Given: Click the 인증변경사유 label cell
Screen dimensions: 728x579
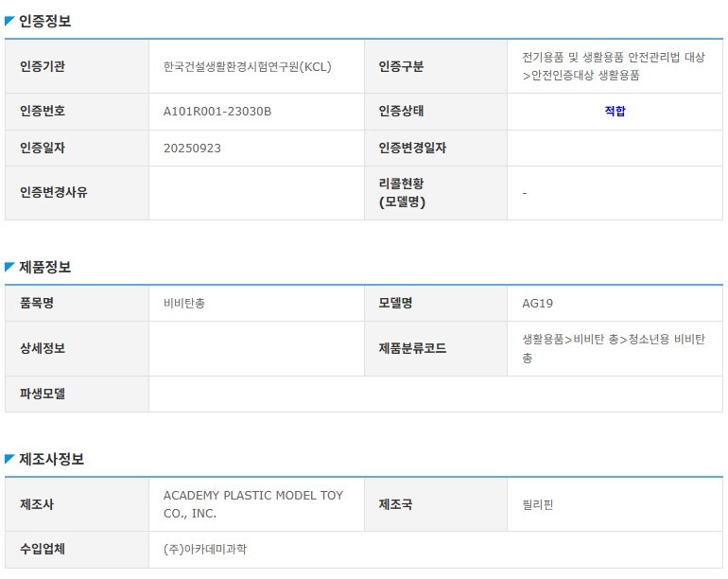Looking at the screenshot, I should 78,193.
